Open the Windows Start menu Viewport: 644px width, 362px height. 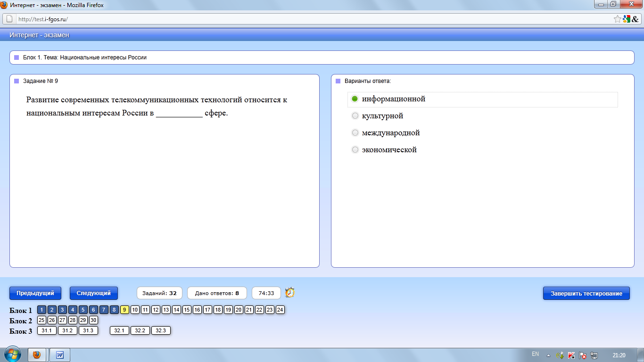coord(12,354)
